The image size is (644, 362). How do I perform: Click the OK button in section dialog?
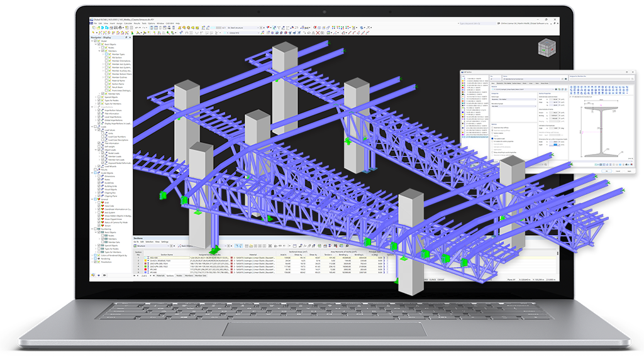click(607, 171)
